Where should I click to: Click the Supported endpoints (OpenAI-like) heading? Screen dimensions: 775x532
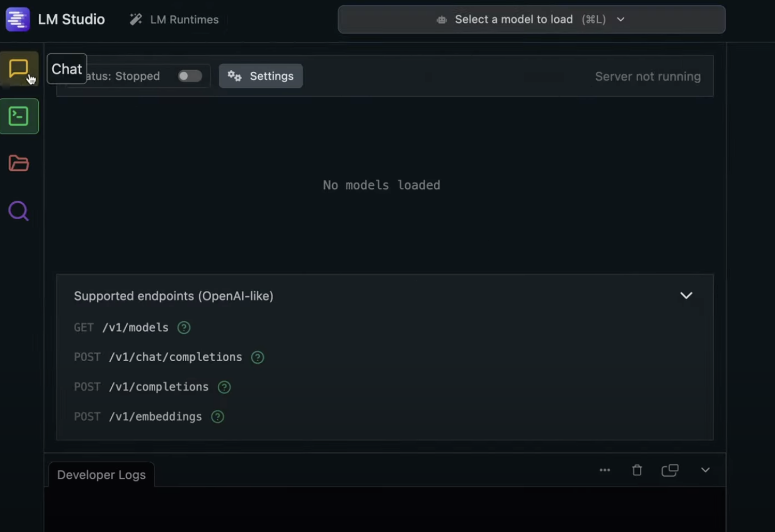[x=174, y=296]
